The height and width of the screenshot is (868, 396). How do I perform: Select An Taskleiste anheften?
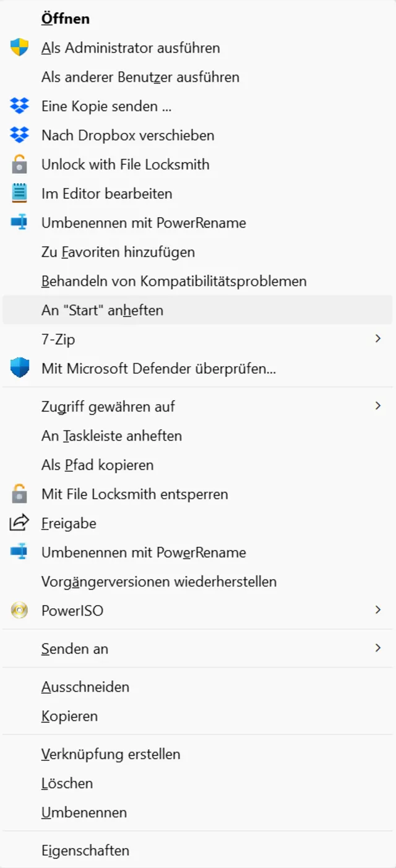111,436
